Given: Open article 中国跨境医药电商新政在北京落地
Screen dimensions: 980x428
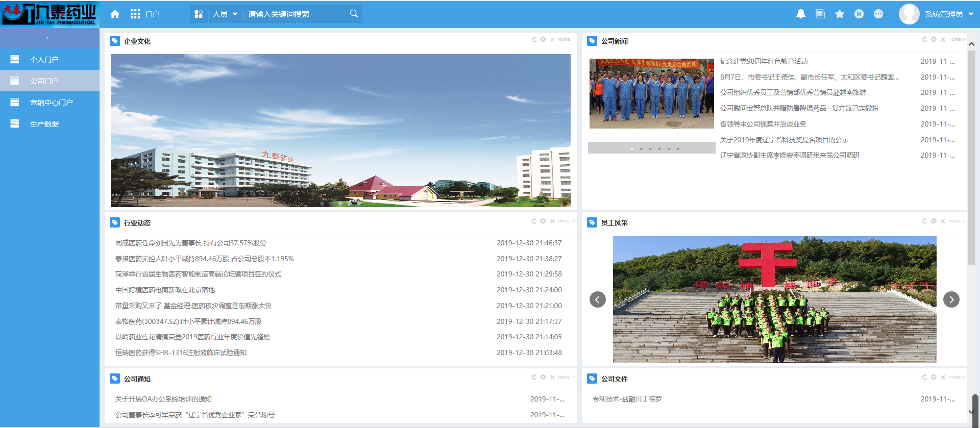Looking at the screenshot, I should (165, 290).
